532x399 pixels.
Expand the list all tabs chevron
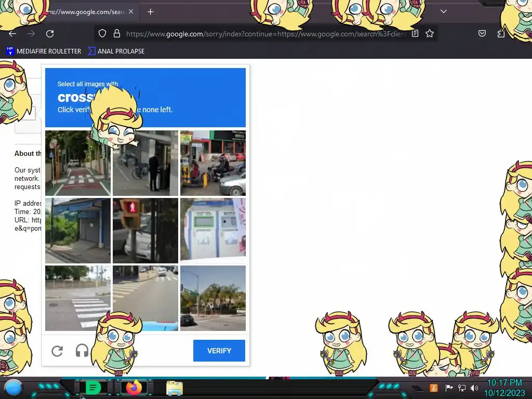click(x=444, y=11)
